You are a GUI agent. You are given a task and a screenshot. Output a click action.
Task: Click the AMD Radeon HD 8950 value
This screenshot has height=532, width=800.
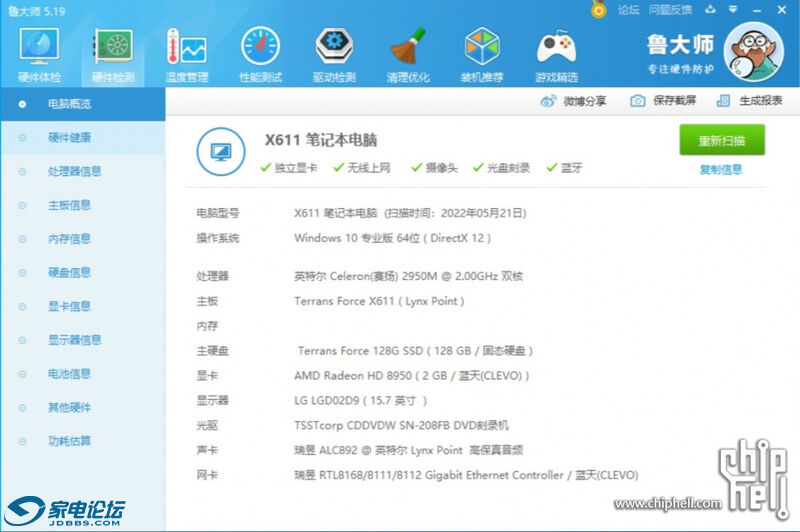pyautogui.click(x=412, y=376)
